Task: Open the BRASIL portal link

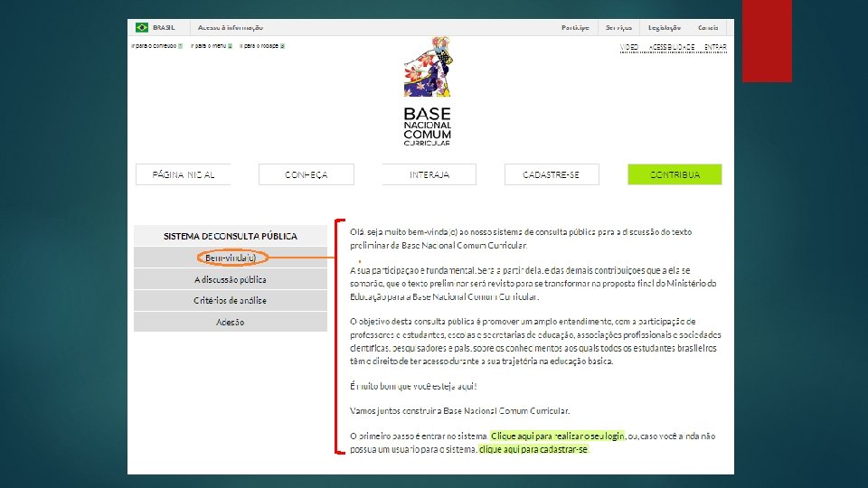Action: pyautogui.click(x=164, y=27)
